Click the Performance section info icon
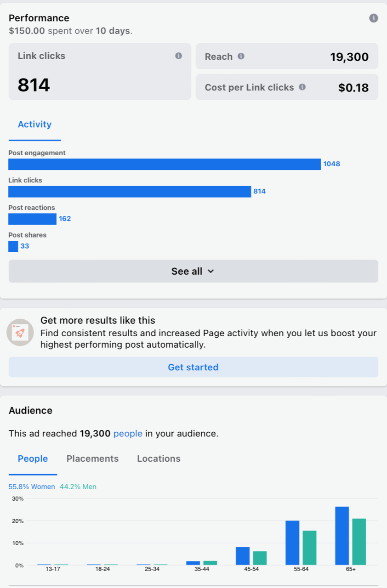 coord(374,18)
